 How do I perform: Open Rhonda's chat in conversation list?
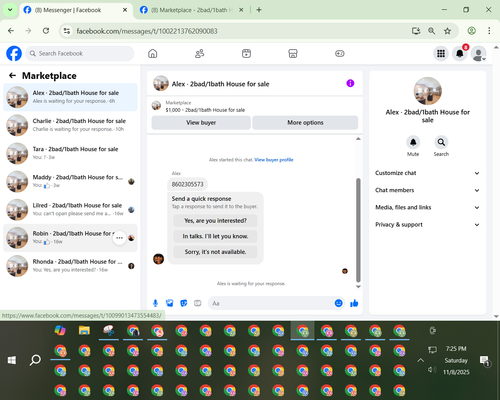[70, 266]
